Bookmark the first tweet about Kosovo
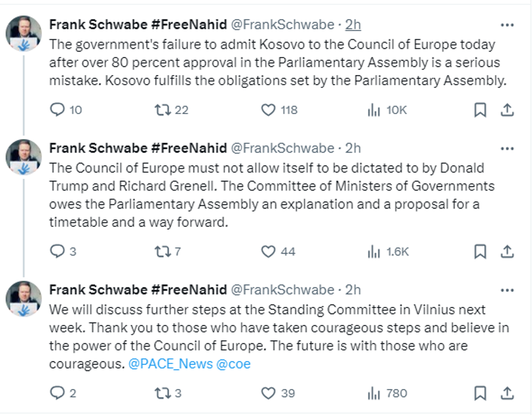This screenshot has width=532, height=415. pos(480,110)
